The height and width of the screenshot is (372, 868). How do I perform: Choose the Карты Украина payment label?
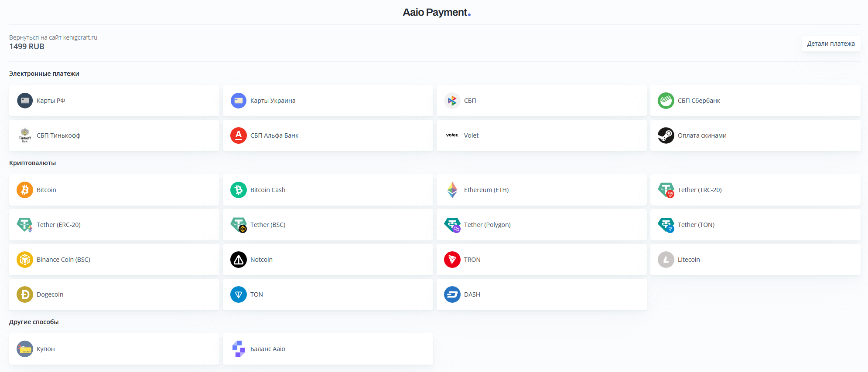[x=273, y=101]
